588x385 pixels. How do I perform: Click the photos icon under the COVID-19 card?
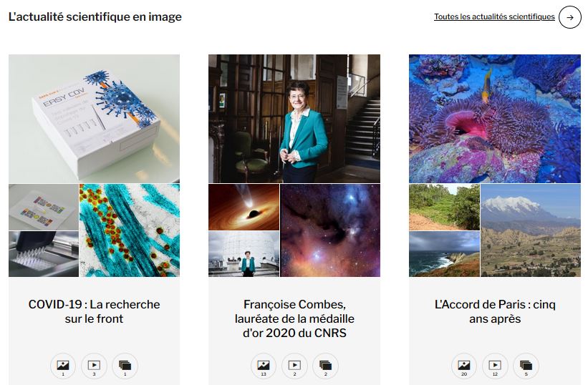pyautogui.click(x=63, y=366)
